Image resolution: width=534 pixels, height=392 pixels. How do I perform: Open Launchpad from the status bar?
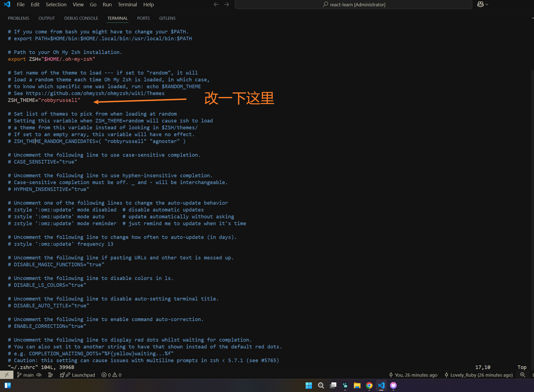77,375
